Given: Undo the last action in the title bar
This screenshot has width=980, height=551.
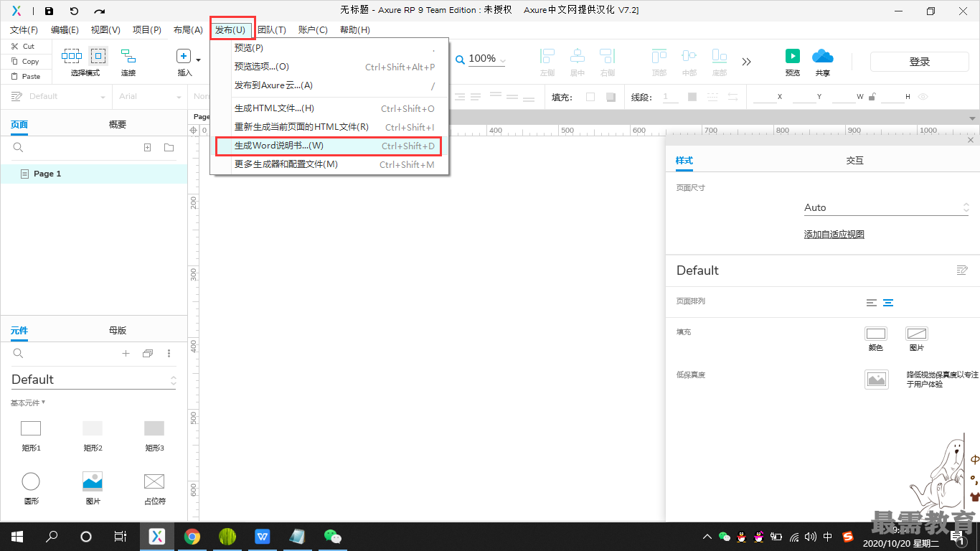Looking at the screenshot, I should point(74,11).
